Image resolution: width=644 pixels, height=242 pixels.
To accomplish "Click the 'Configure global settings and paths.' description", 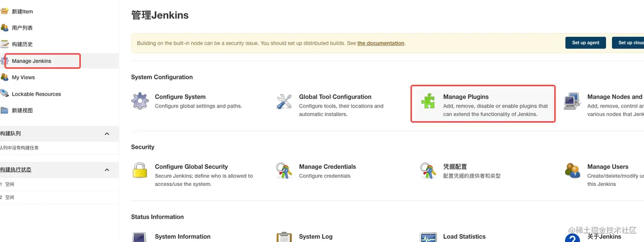I will coord(198,106).
